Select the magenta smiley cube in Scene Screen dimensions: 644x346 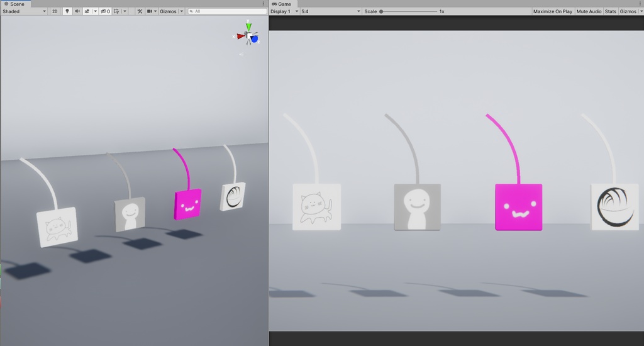(187, 204)
